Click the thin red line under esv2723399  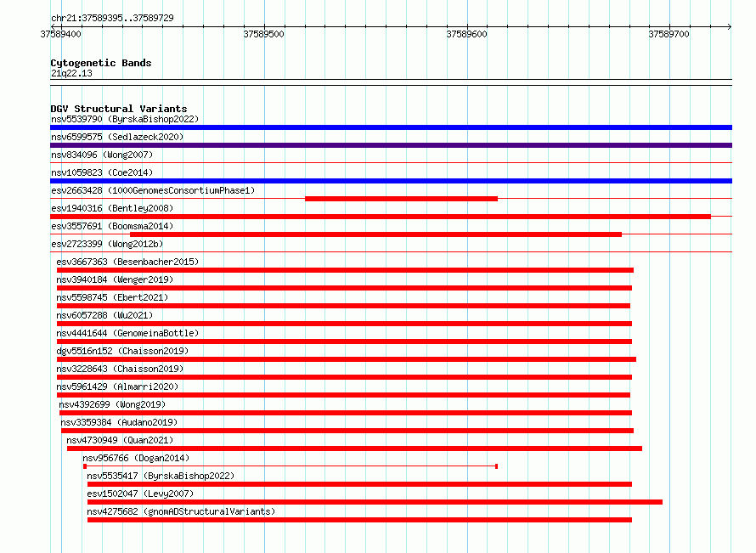[x=391, y=251]
